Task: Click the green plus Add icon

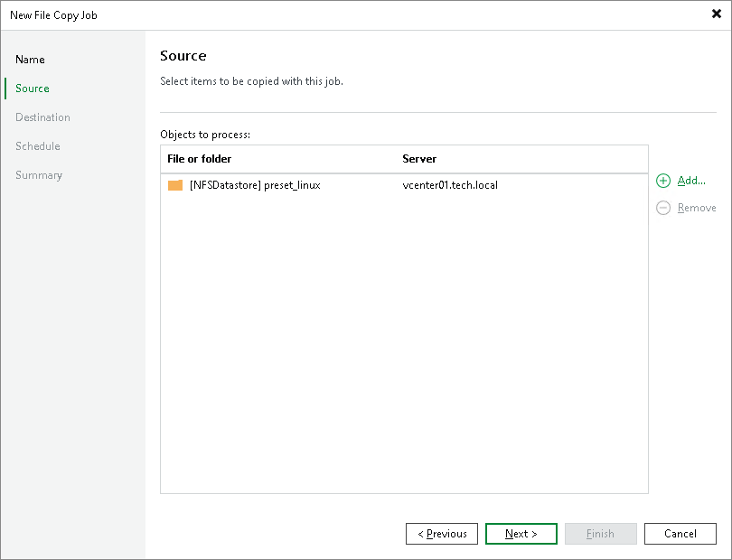Action: coord(663,181)
